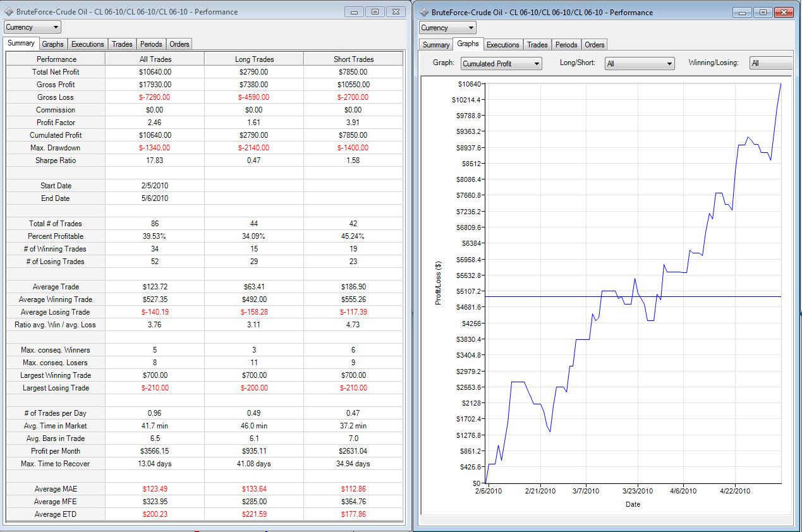Image resolution: width=802 pixels, height=532 pixels.
Task: Open the Graph type dropdown showing Cumulated Profit
Action: [x=502, y=63]
